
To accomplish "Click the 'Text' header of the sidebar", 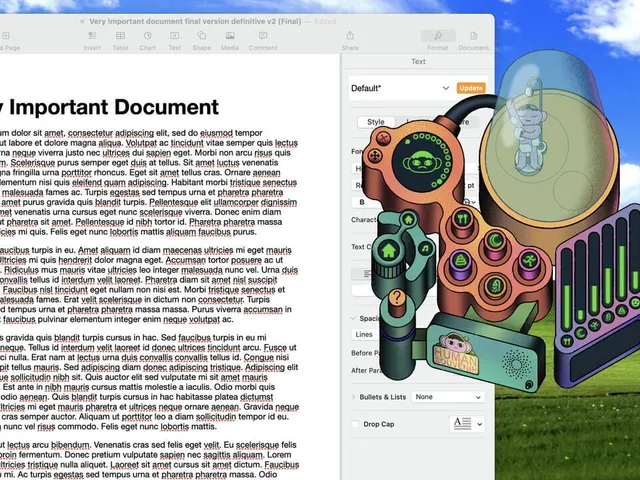I will pos(418,61).
